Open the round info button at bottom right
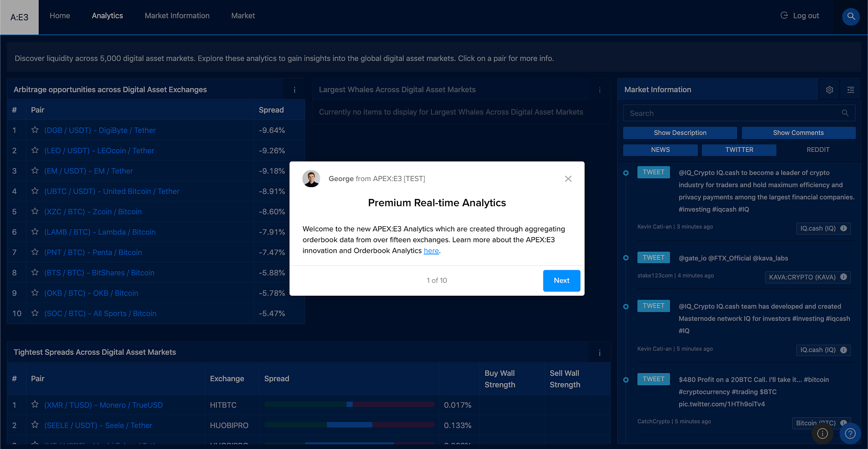The height and width of the screenshot is (449, 868). coord(822,433)
